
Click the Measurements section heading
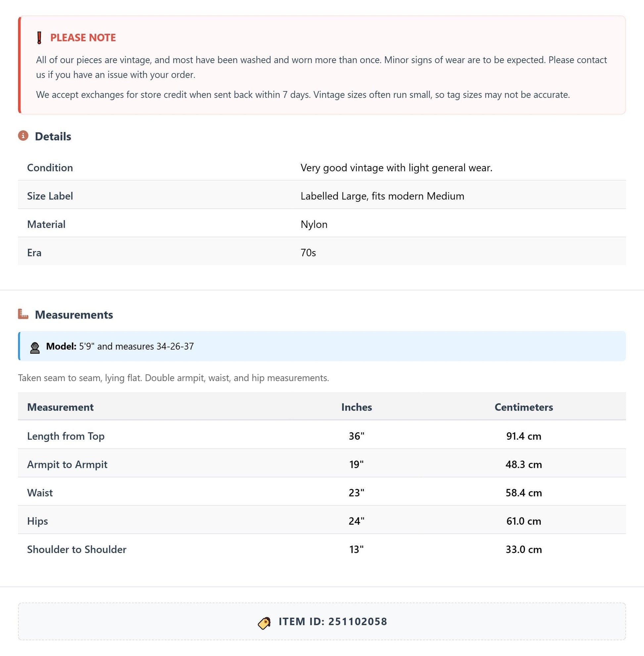pos(74,315)
